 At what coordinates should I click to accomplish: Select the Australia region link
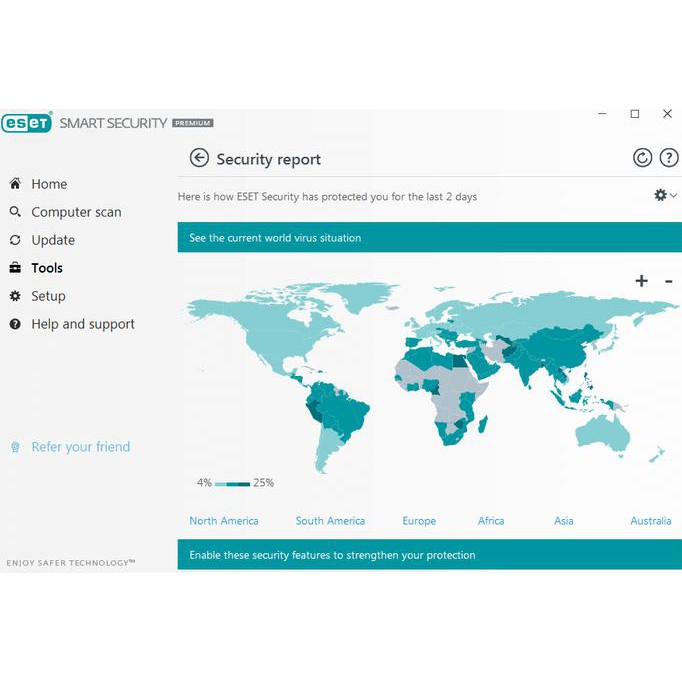(x=650, y=521)
